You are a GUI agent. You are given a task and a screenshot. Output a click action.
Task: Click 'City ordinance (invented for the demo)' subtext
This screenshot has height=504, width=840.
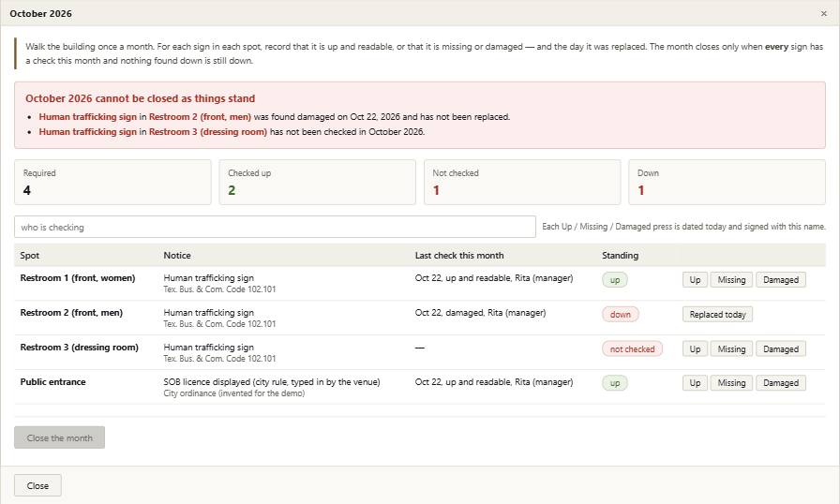pyautogui.click(x=234, y=393)
